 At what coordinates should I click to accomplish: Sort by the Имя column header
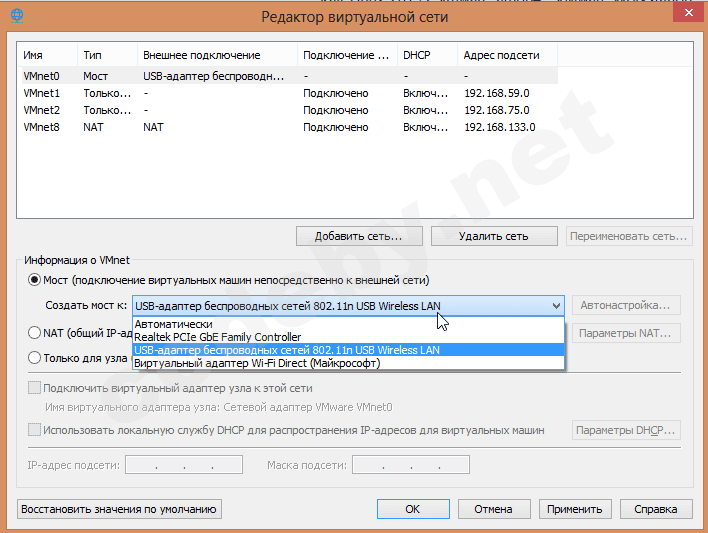pyautogui.click(x=47, y=55)
